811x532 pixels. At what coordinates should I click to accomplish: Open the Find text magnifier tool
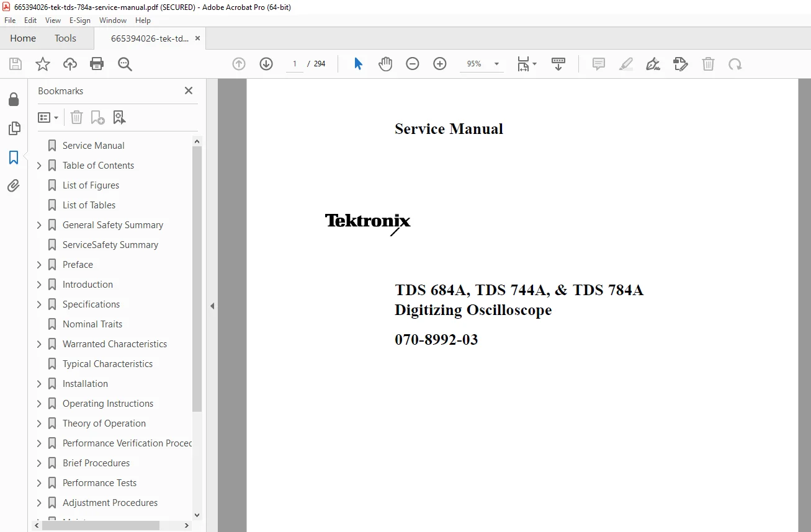coord(125,64)
